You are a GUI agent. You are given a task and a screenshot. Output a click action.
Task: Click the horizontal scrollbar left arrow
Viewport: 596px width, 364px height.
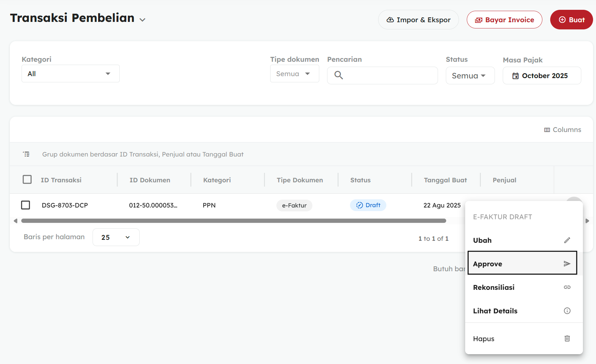(15, 221)
